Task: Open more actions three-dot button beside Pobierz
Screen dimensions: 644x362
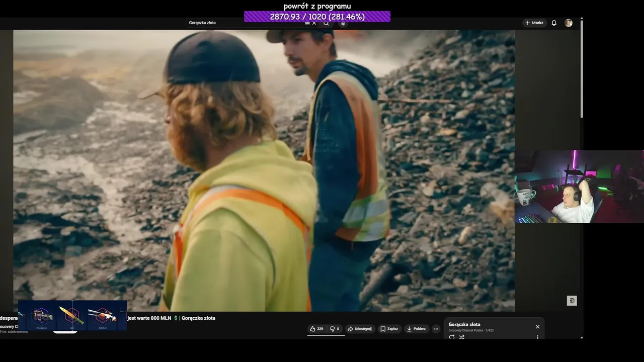Action: (x=436, y=329)
